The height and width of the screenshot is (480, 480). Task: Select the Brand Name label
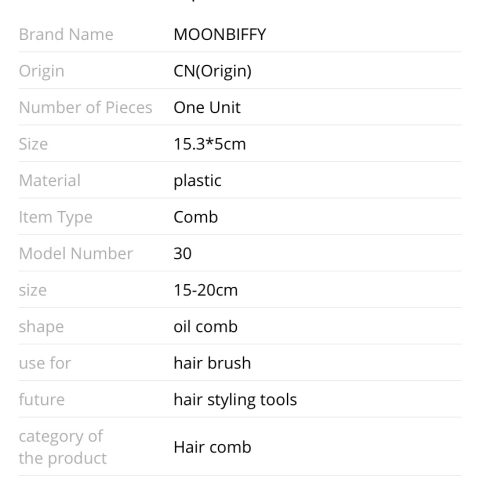pos(66,34)
